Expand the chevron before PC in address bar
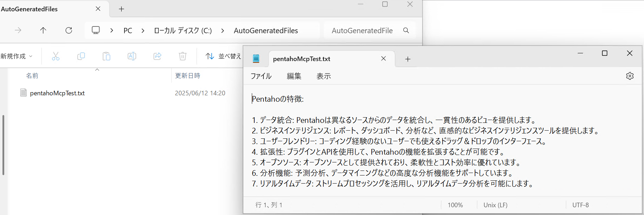This screenshot has width=644, height=215. click(112, 31)
